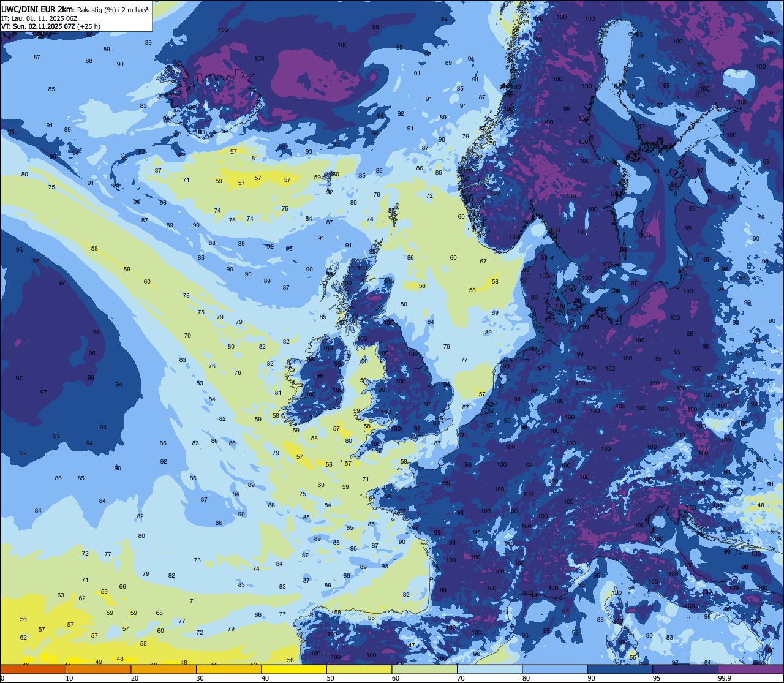
Task: Click the '(+25 h)' forecast offset text
Action: [89, 26]
